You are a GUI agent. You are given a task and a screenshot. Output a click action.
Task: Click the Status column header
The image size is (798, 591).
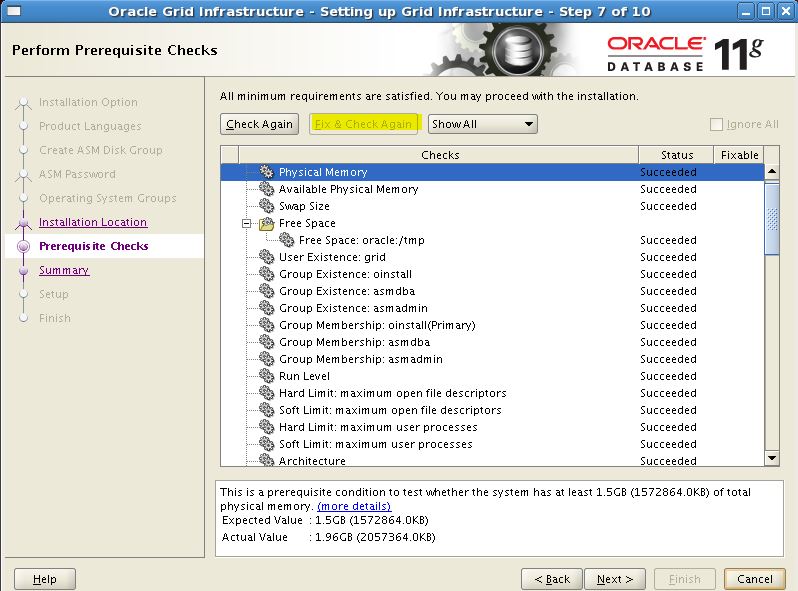(676, 155)
